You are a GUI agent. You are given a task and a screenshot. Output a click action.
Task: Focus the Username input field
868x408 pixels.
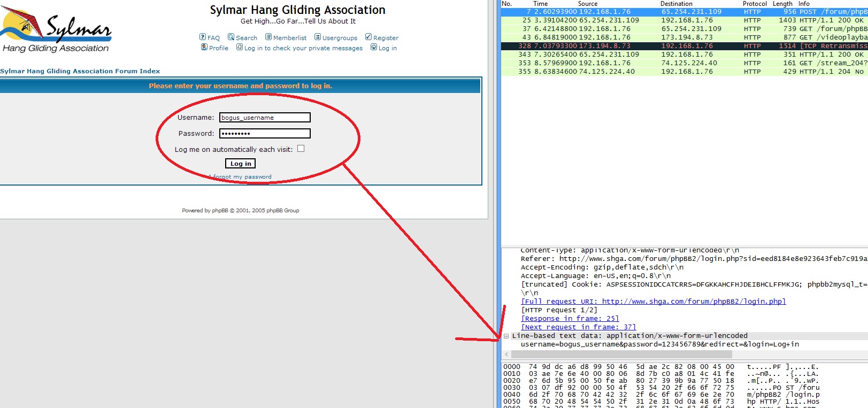[x=265, y=118]
